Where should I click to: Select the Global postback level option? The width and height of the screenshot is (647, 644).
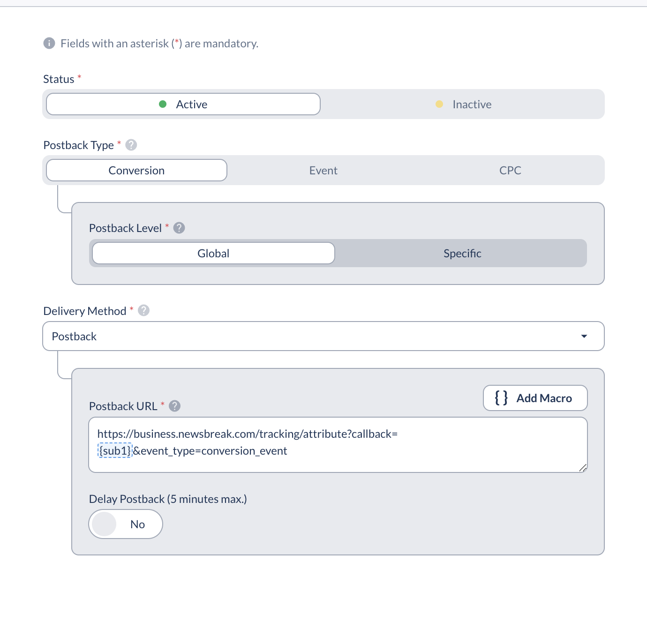click(x=213, y=253)
